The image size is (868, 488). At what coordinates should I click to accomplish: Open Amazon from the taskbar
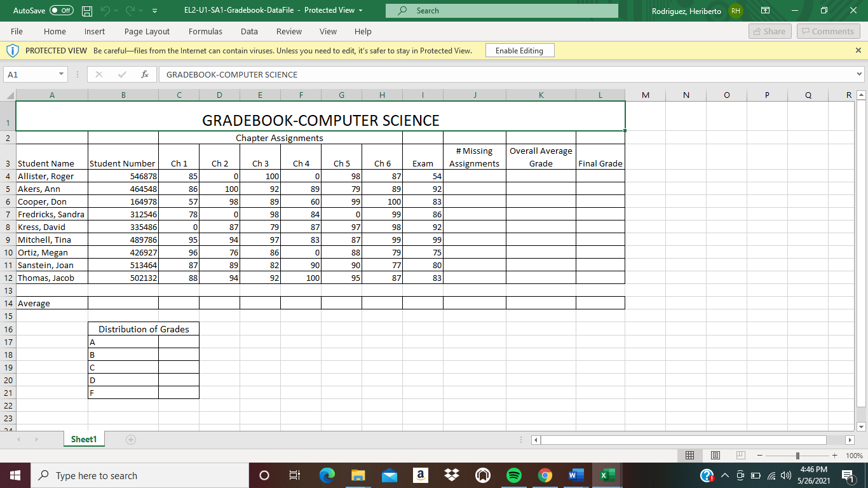pos(420,475)
